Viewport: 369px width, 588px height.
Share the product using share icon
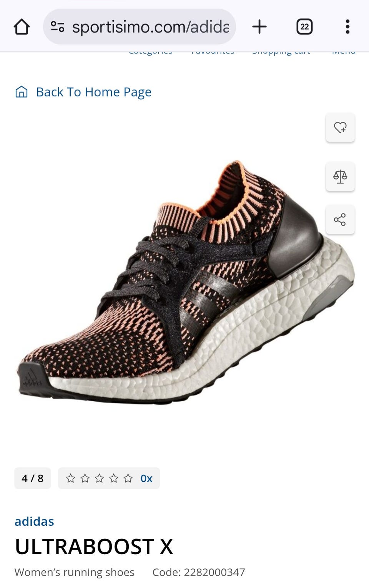(340, 220)
